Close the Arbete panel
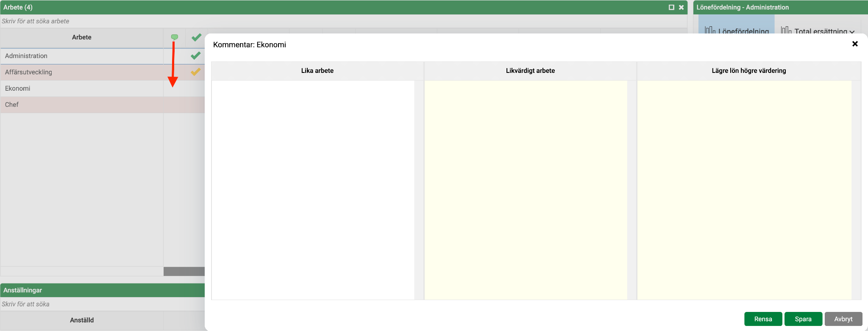Screen dimensions: 868x331 click(681, 7)
